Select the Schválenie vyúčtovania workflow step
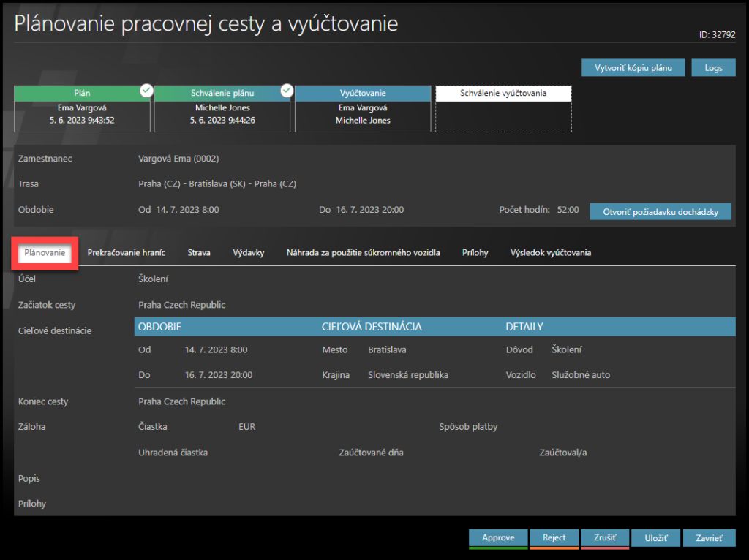 click(x=503, y=108)
